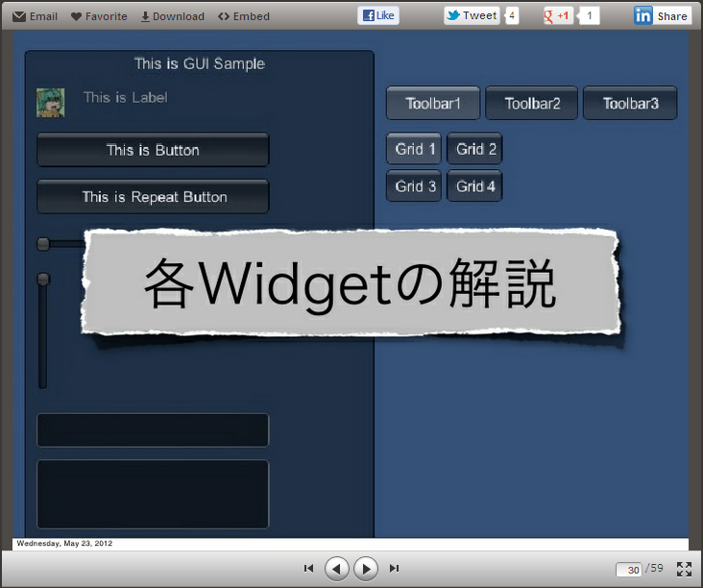This screenshot has height=588, width=703.
Task: Click the slide number input field
Action: click(629, 570)
